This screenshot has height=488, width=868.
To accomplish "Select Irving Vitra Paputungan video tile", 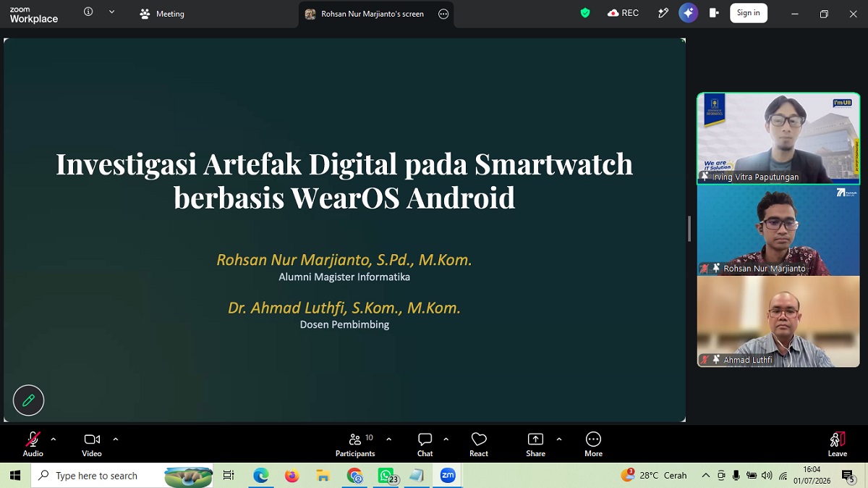I will (778, 138).
